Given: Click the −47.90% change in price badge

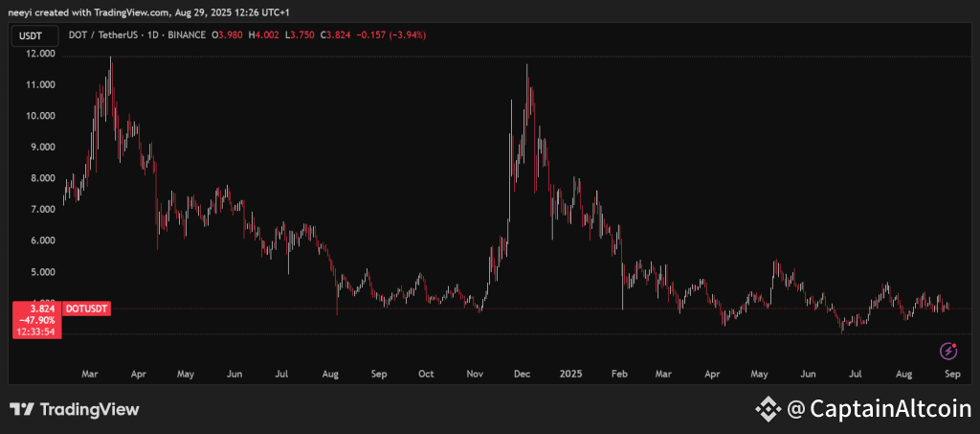Looking at the screenshot, I should 39,319.
